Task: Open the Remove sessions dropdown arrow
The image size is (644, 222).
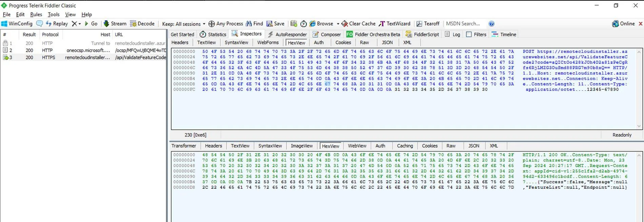Action: pos(80,24)
